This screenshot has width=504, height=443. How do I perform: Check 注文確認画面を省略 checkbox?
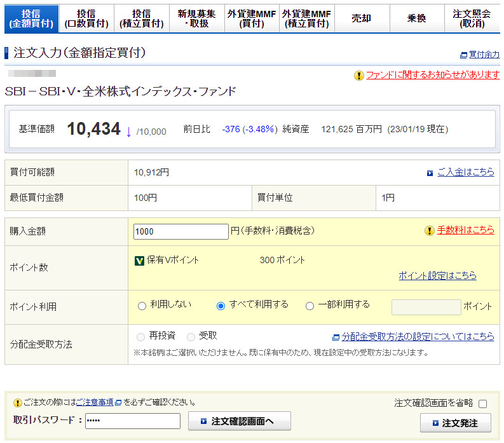tap(482, 404)
